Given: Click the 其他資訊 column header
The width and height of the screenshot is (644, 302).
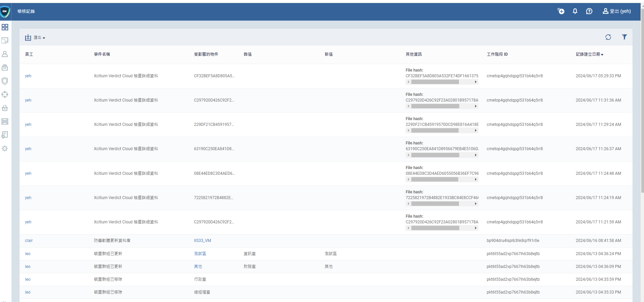Looking at the screenshot, I should tap(414, 54).
